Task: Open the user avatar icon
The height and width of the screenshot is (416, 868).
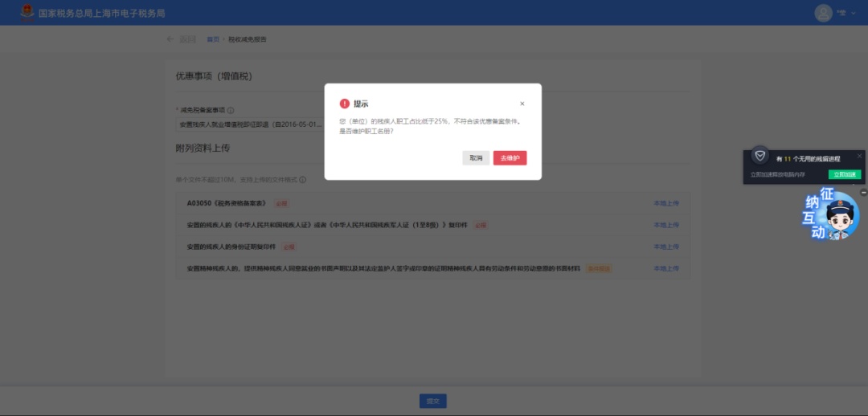Action: click(x=823, y=13)
